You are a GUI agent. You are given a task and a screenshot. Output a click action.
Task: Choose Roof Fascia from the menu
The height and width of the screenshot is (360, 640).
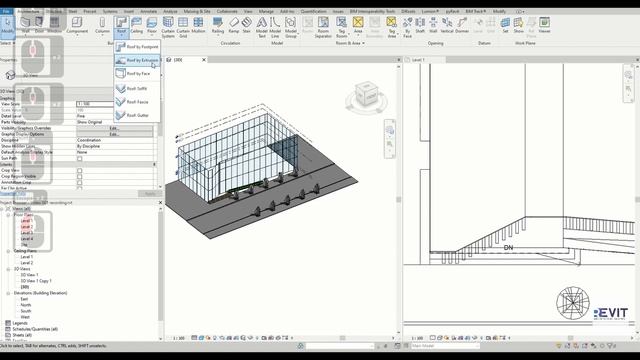137,102
